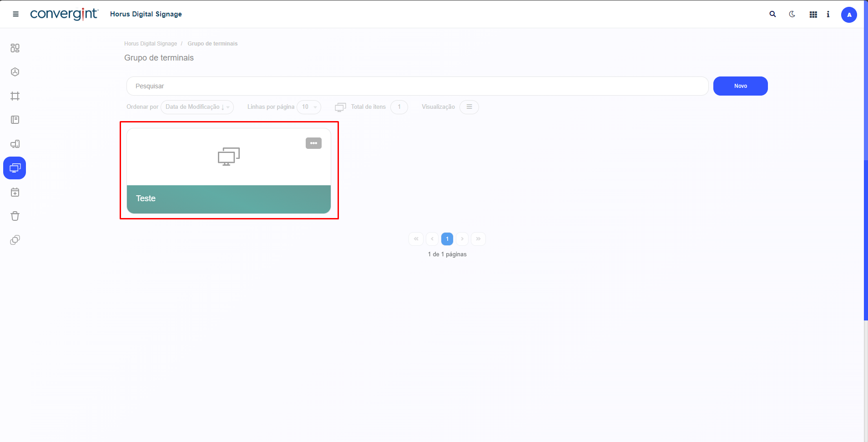Open the trash bin in sidebar
868x442 pixels.
point(15,216)
